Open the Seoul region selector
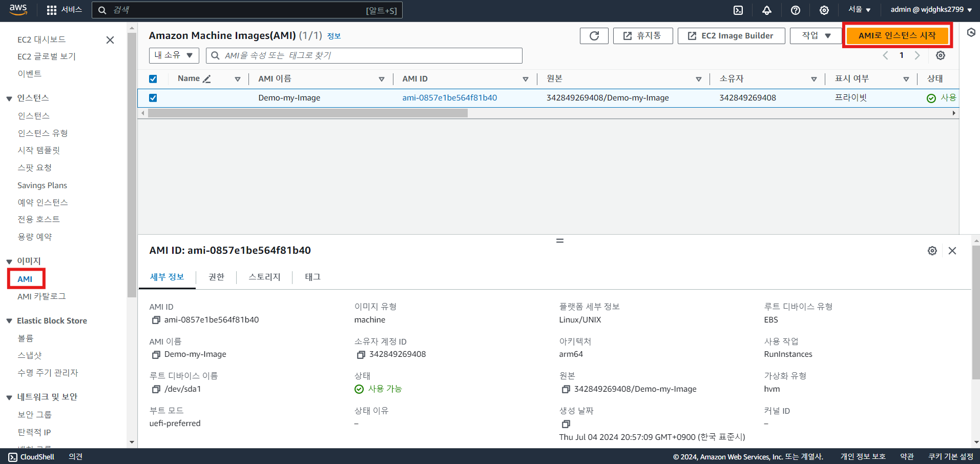Image resolution: width=980 pixels, height=464 pixels. click(x=860, y=10)
